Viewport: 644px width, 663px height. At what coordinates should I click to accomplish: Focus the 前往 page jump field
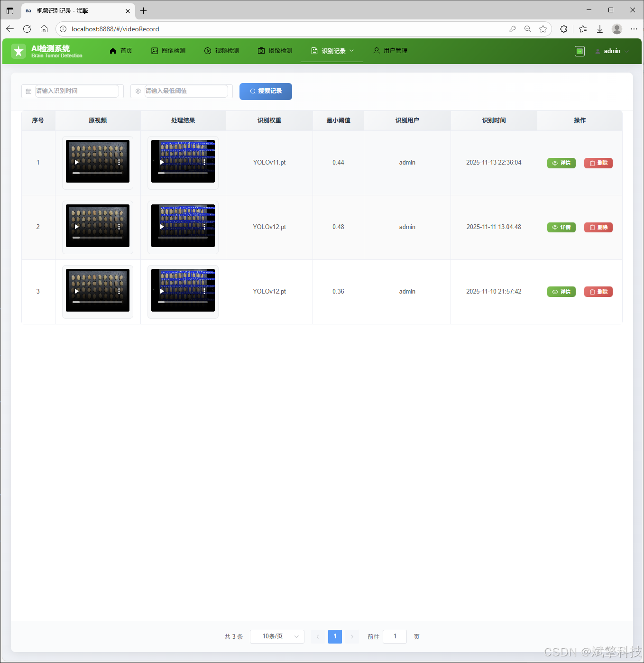(x=395, y=636)
